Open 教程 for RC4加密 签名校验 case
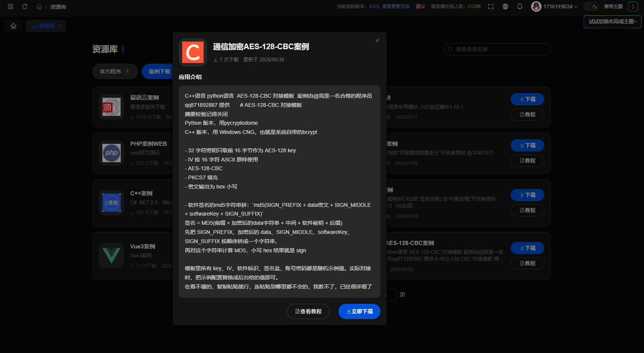Screen dimensions: 644x353 527,210
